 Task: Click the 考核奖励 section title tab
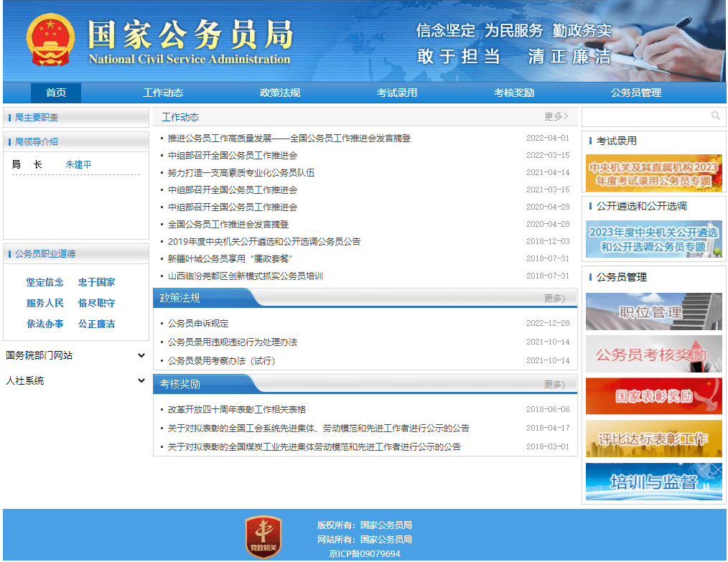tap(179, 384)
